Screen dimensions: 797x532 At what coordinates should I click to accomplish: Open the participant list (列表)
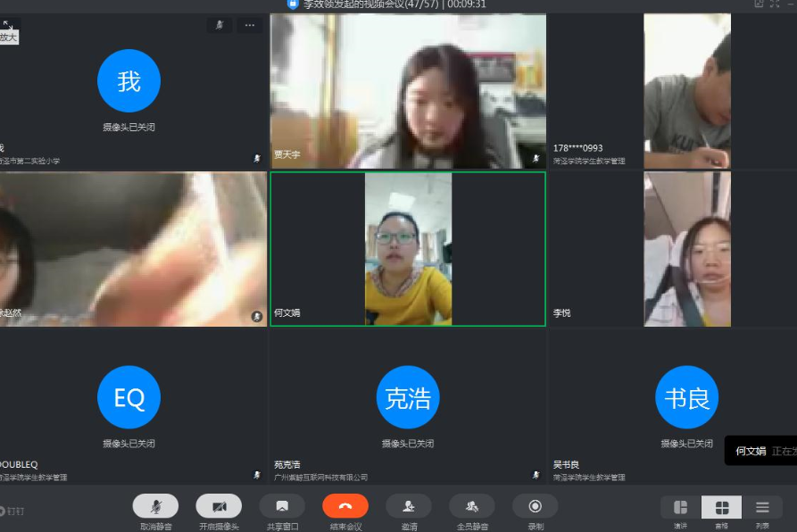pos(762,508)
